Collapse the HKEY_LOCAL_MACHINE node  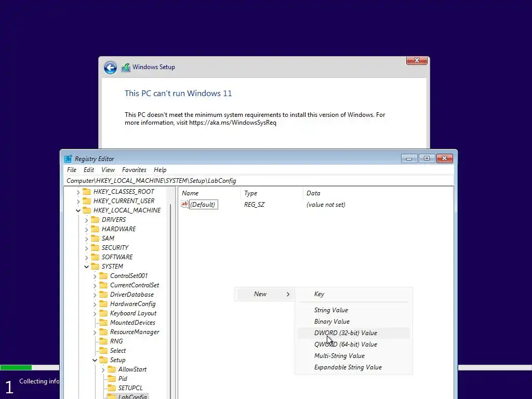pos(78,211)
